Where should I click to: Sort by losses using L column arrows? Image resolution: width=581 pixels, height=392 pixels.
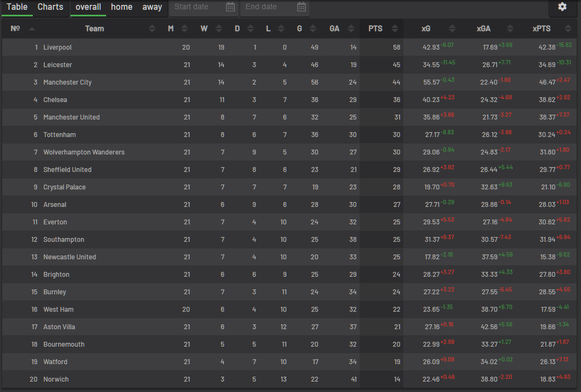(281, 28)
